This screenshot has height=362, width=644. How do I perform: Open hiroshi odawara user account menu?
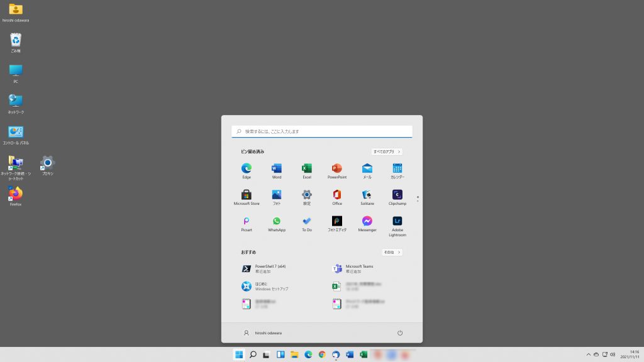[263, 332]
